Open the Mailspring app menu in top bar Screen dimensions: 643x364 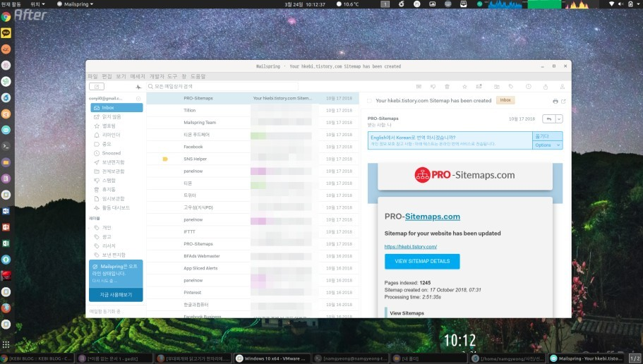[x=75, y=4]
